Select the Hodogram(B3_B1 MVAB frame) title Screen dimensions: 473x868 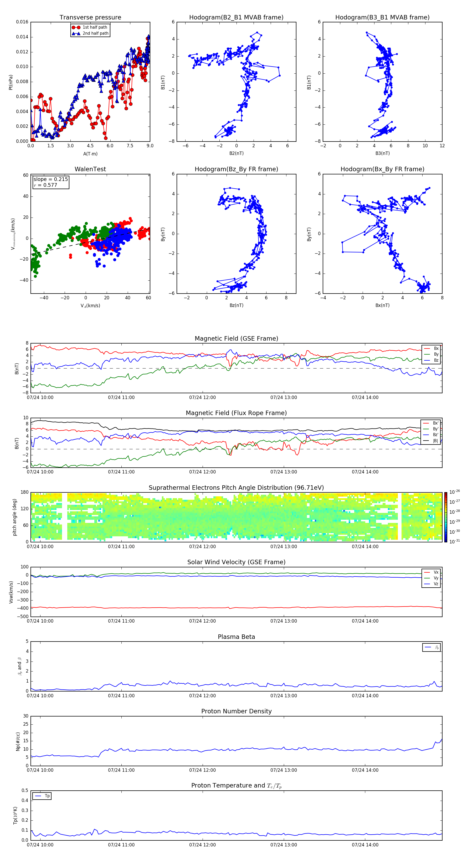coord(382,18)
